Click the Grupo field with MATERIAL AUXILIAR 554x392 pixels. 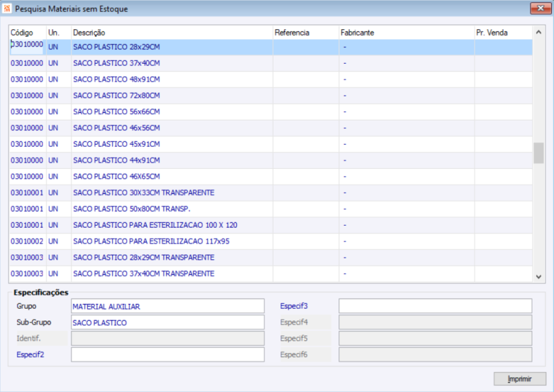point(168,306)
